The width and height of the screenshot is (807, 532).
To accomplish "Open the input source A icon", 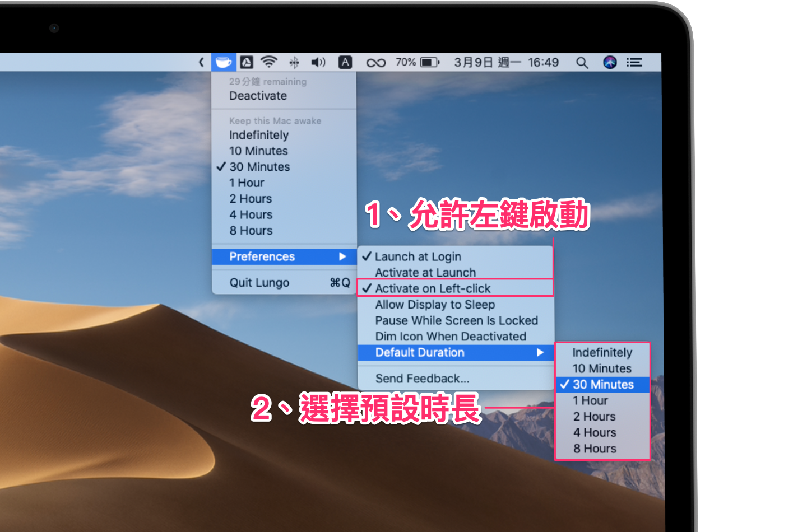I will 345,62.
